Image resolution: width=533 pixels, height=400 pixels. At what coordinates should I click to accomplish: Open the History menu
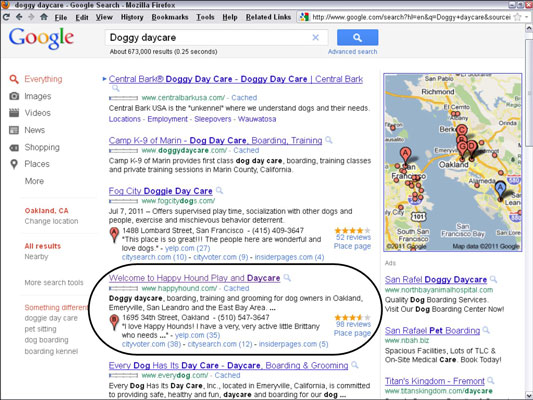[x=132, y=17]
